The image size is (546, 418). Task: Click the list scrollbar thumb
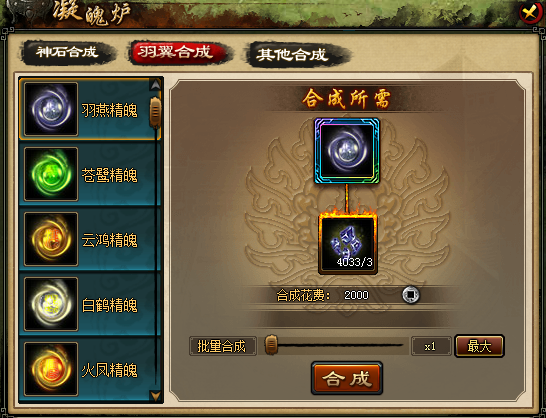(x=155, y=112)
